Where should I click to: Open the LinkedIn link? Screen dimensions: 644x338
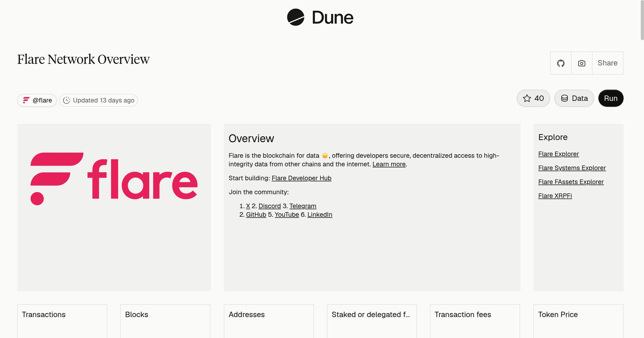[x=320, y=215]
